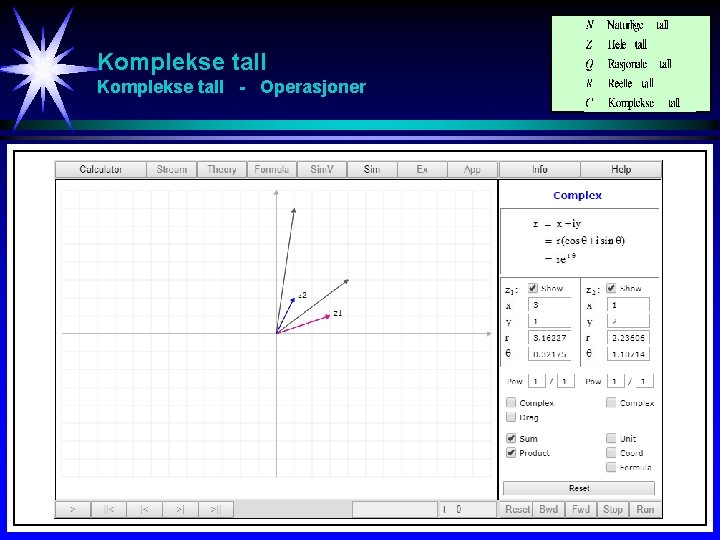Open the Calculator tab
The width and height of the screenshot is (720, 540).
101,169
